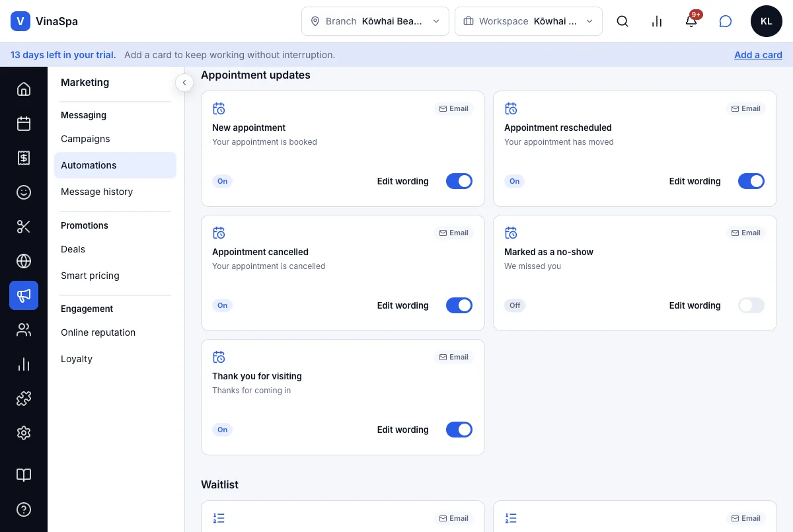Open the smiley face Clients icon
Image resolution: width=793 pixels, height=532 pixels.
pyautogui.click(x=24, y=192)
